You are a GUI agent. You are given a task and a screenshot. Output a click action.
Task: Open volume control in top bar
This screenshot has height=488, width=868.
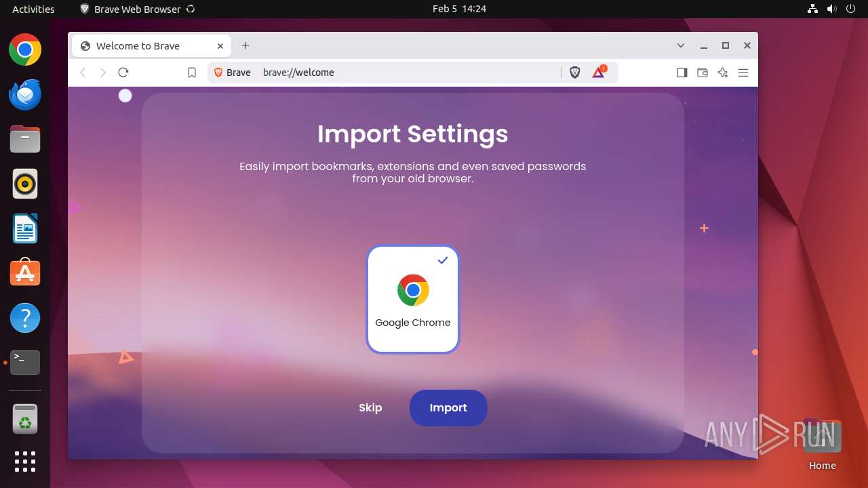pyautogui.click(x=832, y=9)
